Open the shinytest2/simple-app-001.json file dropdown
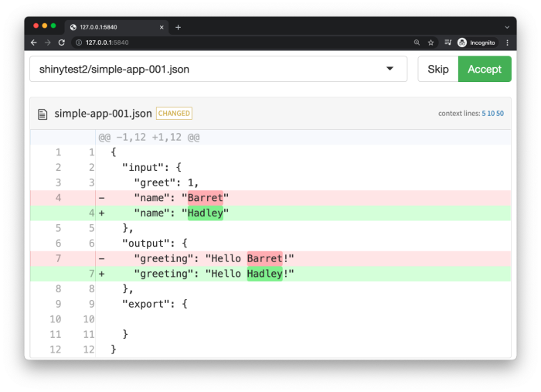The width and height of the screenshot is (541, 392). click(218, 69)
